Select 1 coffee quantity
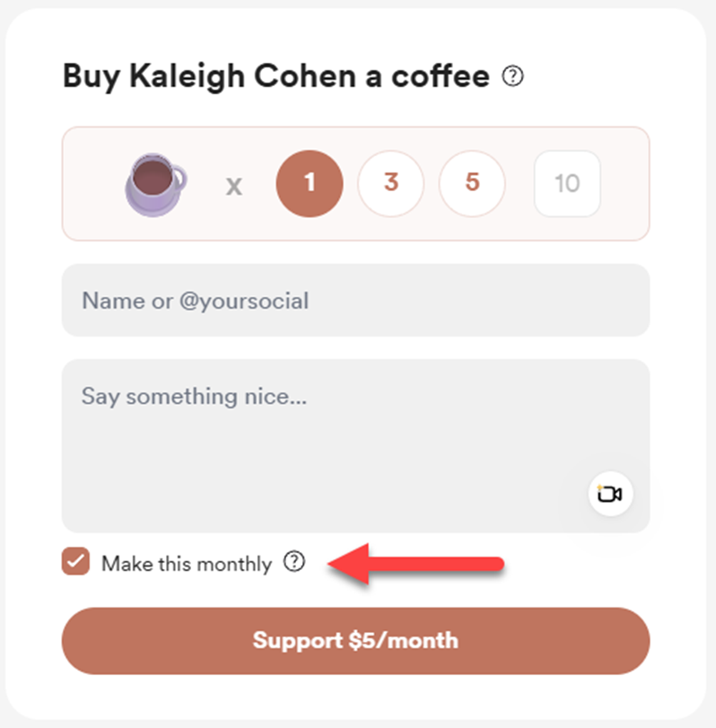Viewport: 716px width, 728px height. 310,183
